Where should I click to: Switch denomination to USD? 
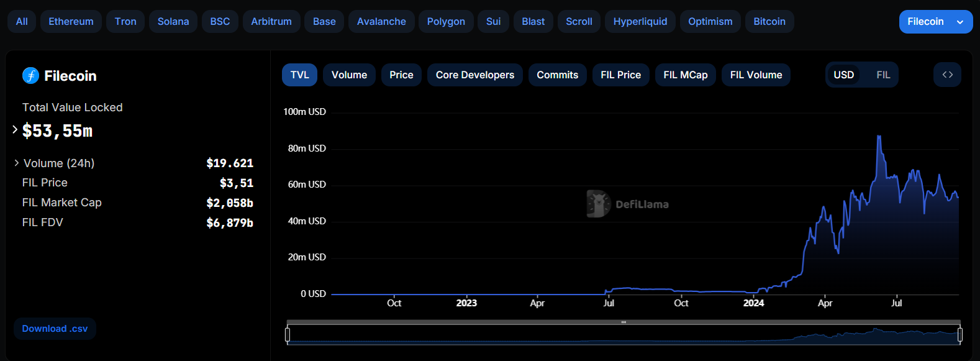843,75
